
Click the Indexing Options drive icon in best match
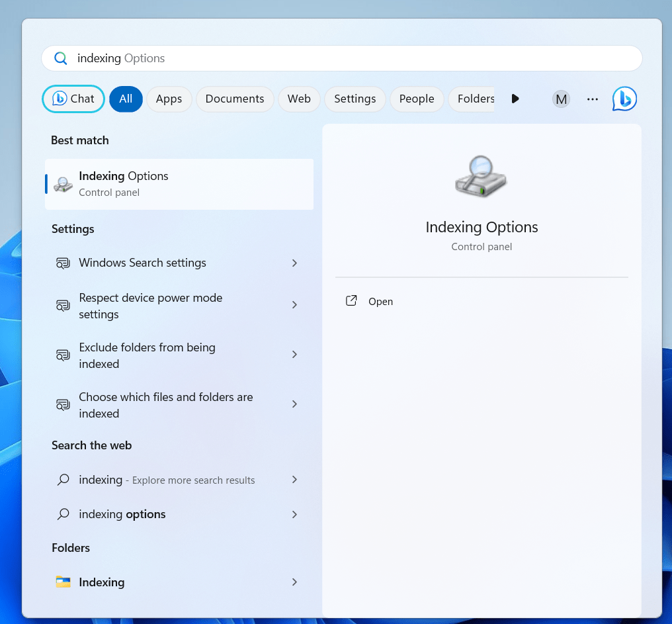(x=63, y=185)
